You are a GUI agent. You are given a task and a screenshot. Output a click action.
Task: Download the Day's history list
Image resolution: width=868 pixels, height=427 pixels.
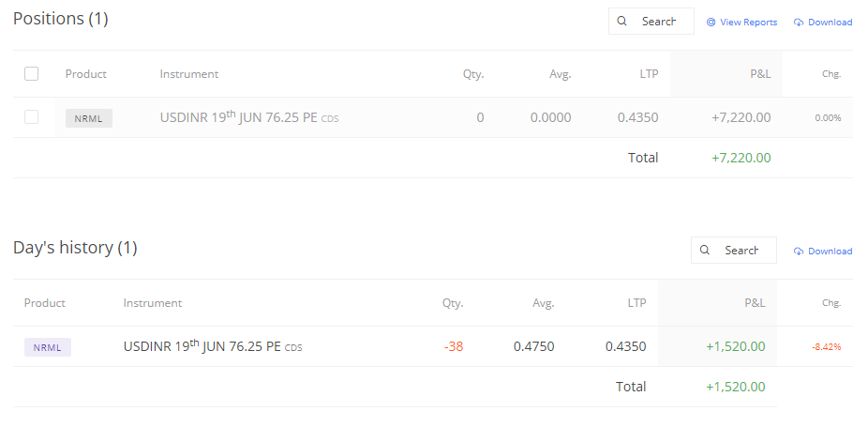coord(830,252)
